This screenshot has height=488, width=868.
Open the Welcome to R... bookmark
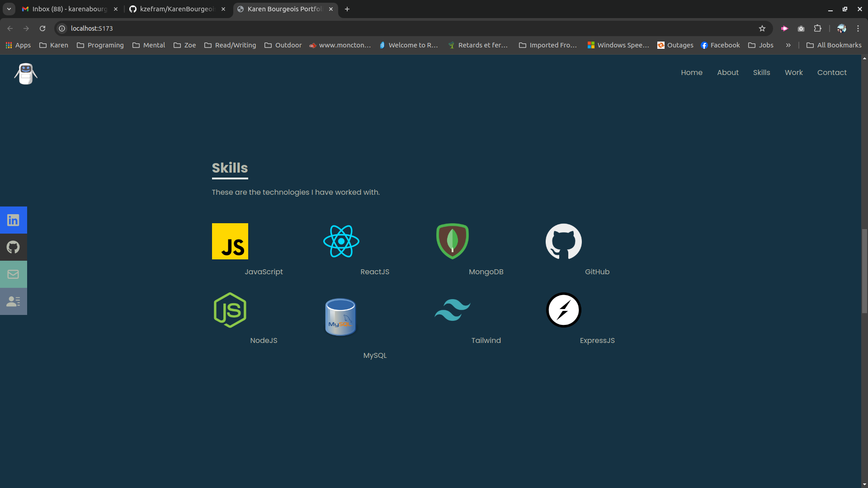coord(409,45)
